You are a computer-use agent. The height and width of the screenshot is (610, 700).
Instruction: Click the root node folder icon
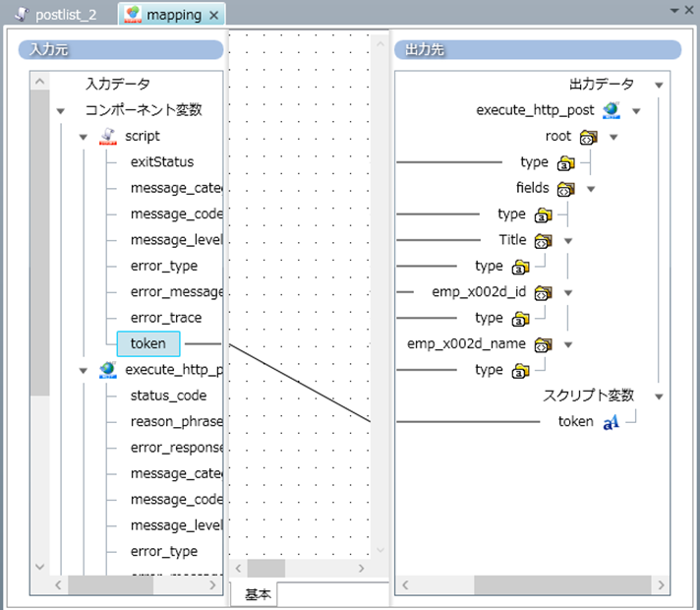(589, 137)
